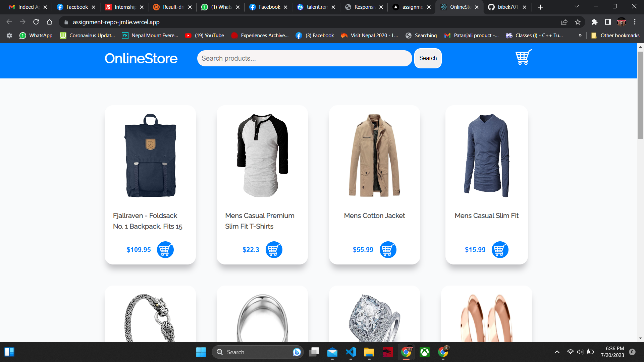Click the Search button

tap(428, 58)
